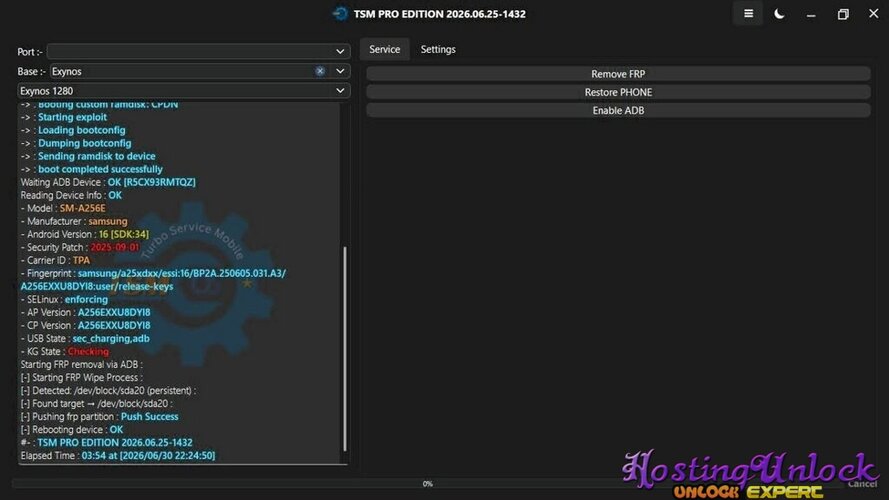Image resolution: width=889 pixels, height=500 pixels.
Task: Open the Exynos 1280 model dropdown
Action: [183, 91]
